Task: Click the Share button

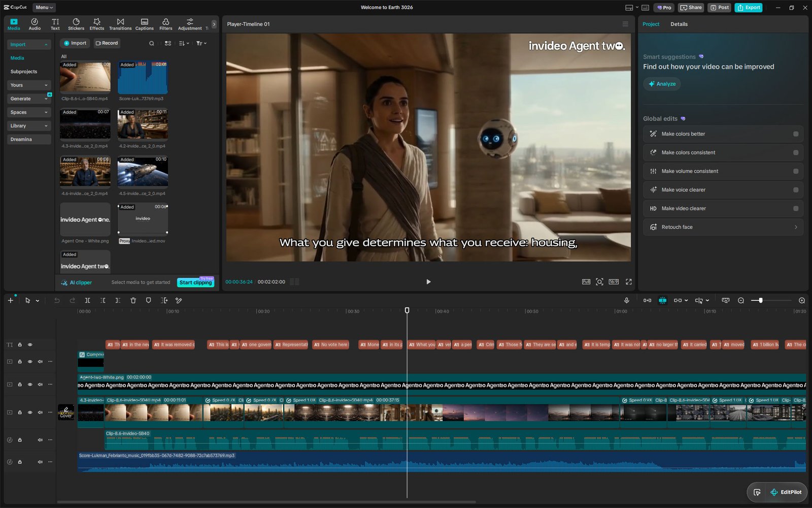Action: pos(691,8)
